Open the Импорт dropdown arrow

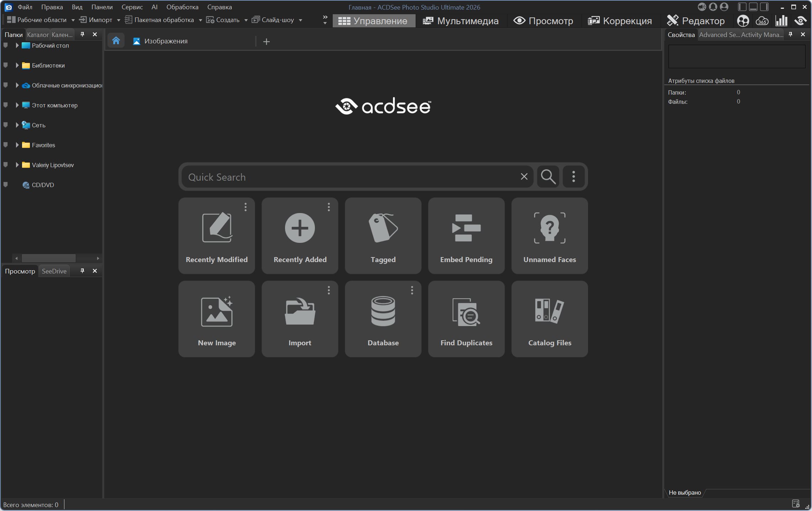pos(118,20)
